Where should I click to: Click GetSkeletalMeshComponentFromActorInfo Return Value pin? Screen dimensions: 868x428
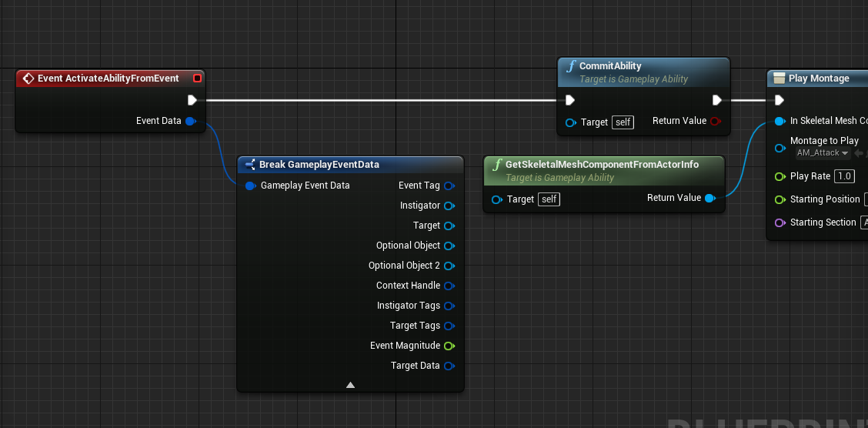(710, 199)
